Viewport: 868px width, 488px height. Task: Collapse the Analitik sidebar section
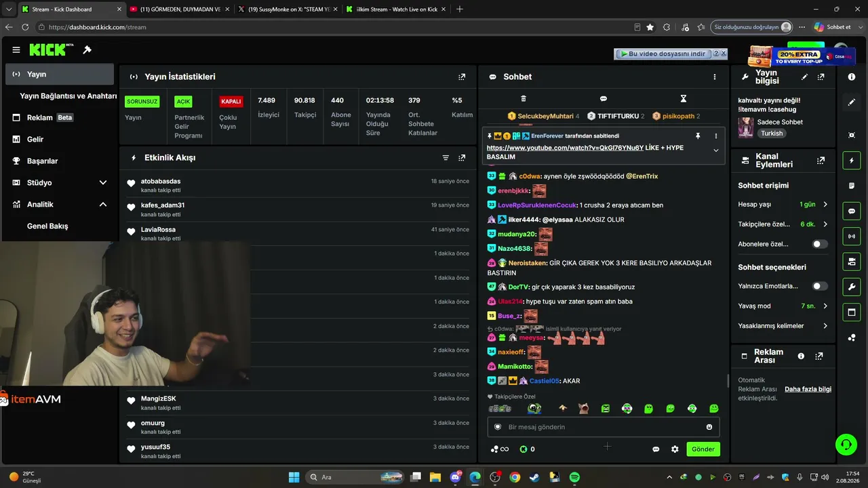click(x=103, y=204)
